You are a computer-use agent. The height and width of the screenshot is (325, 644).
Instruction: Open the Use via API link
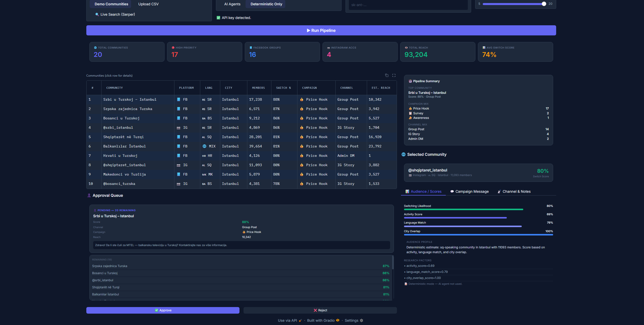(x=290, y=320)
